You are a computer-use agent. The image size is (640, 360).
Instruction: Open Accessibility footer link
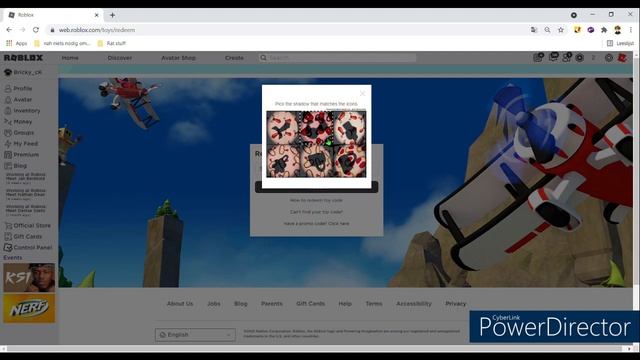(414, 304)
